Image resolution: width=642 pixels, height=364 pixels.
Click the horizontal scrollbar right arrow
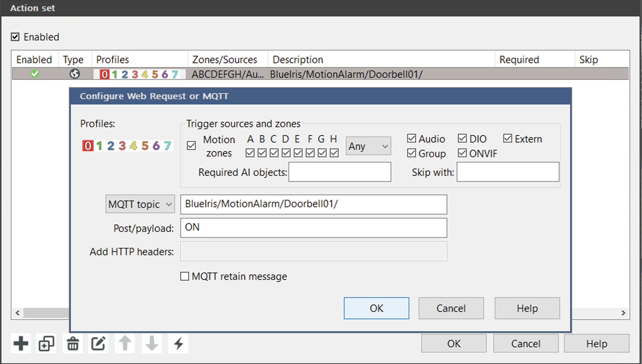623,313
